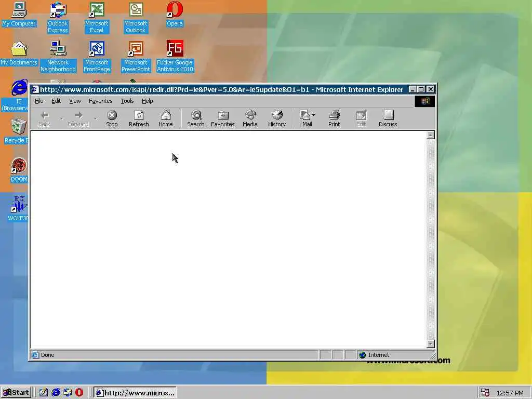Viewport: 532px width, 399px height.
Task: Click the scrollbar up arrow
Action: [x=430, y=135]
